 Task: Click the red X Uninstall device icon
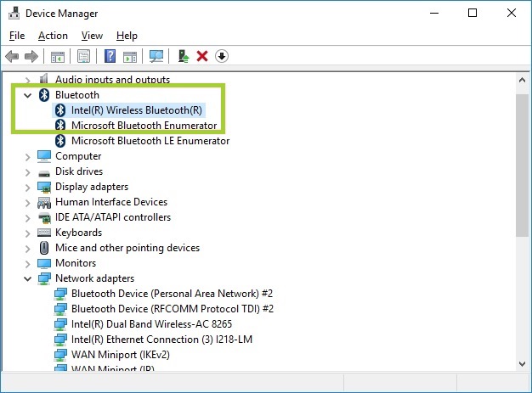202,56
